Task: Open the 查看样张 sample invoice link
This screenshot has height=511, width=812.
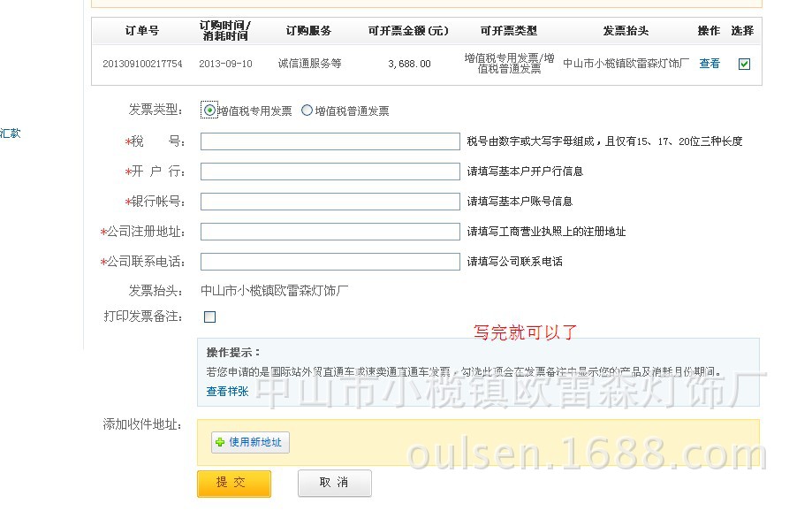Action: pos(226,389)
